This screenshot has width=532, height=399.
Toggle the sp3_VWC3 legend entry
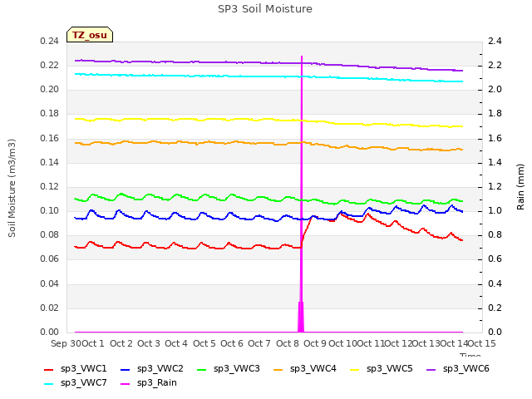pos(229,369)
